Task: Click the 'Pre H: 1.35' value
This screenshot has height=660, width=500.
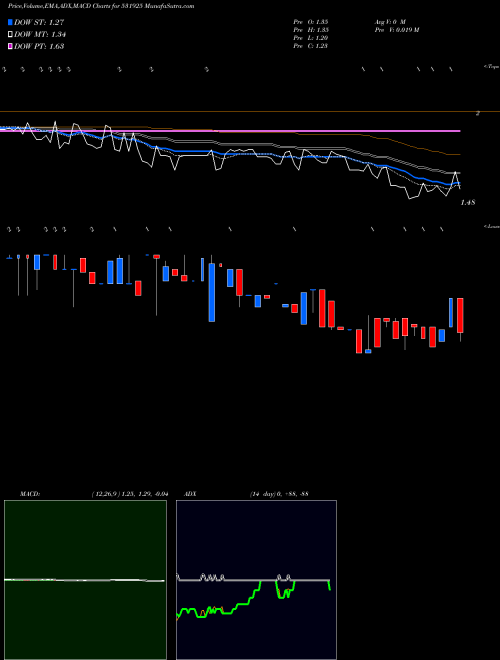Action: pos(311,30)
